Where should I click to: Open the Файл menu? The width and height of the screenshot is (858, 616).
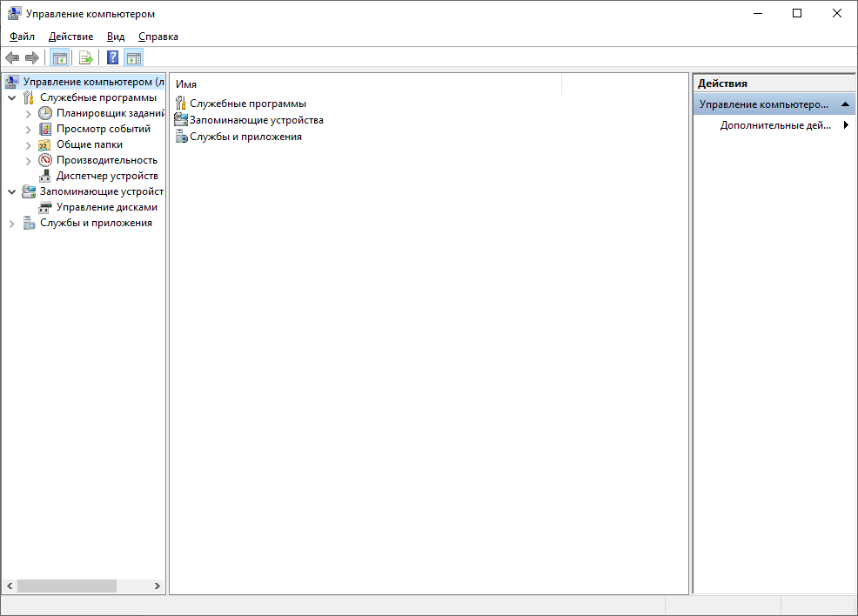click(22, 36)
